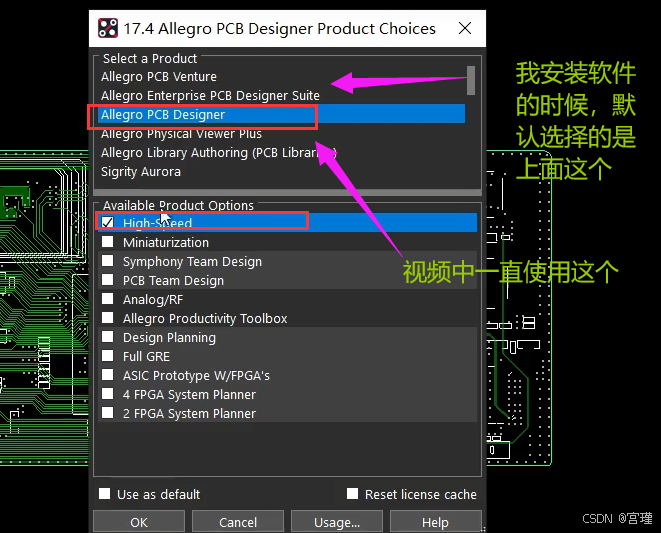Enable Symphony Team Design option
The width and height of the screenshot is (661, 533).
pos(107,261)
